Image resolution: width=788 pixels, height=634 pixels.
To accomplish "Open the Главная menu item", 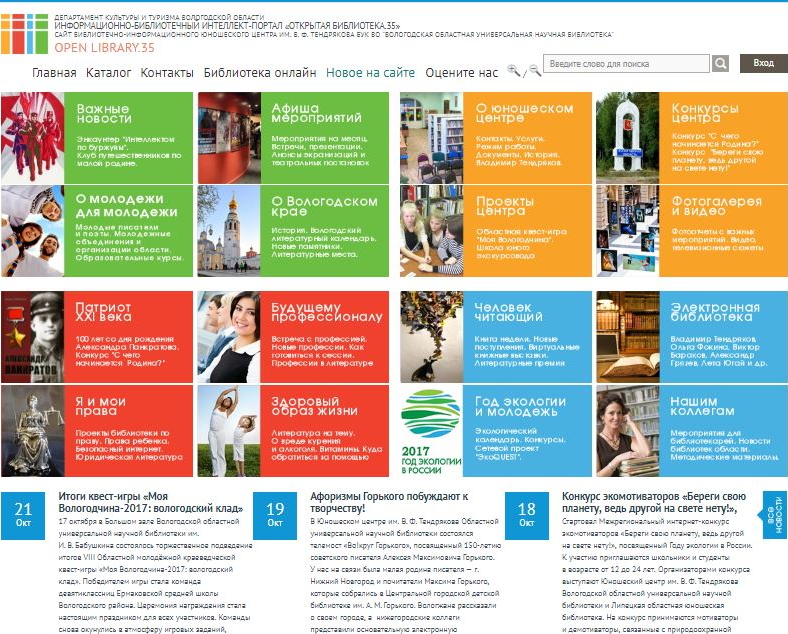I will tap(54, 73).
